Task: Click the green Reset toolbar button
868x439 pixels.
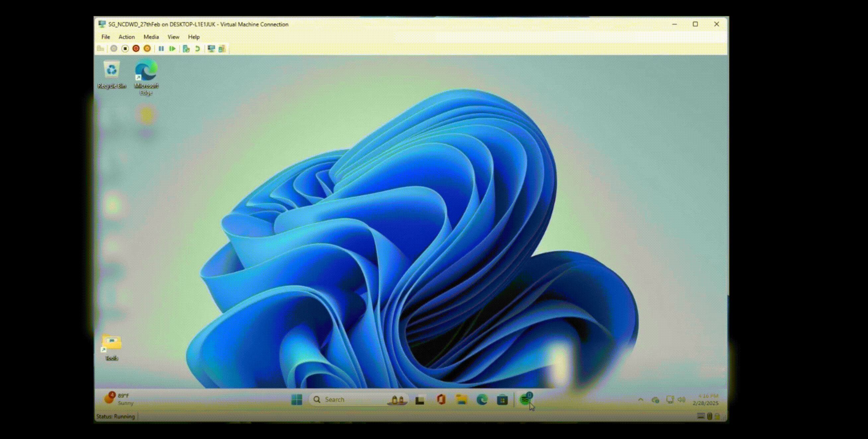Action: (172, 48)
